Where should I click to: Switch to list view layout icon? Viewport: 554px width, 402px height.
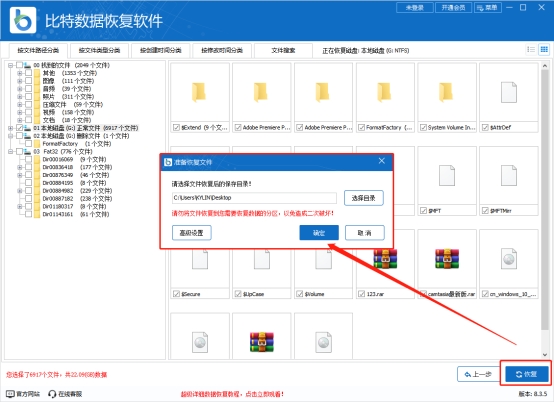coord(531,50)
